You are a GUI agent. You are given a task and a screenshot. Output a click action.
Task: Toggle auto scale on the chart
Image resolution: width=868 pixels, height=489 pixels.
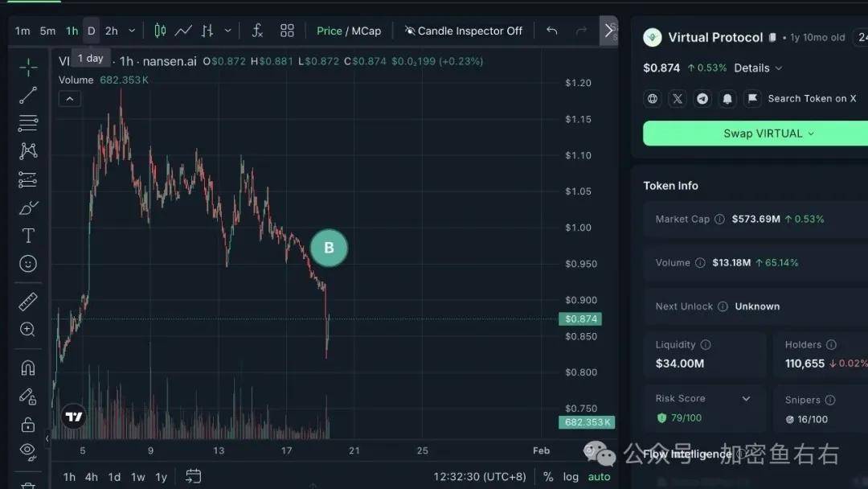[599, 477]
